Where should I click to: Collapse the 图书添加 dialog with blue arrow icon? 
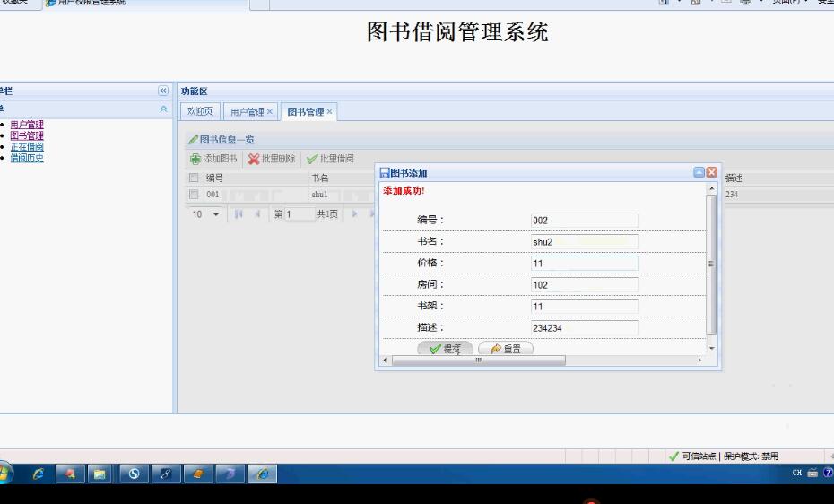699,172
